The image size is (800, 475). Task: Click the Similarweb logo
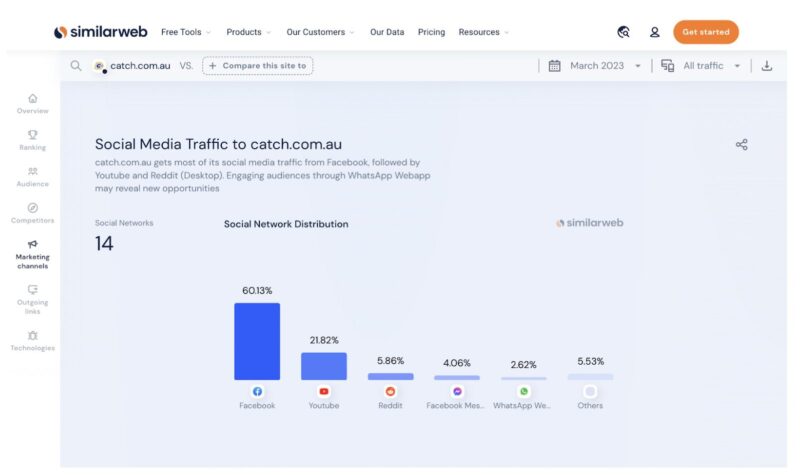(x=101, y=32)
